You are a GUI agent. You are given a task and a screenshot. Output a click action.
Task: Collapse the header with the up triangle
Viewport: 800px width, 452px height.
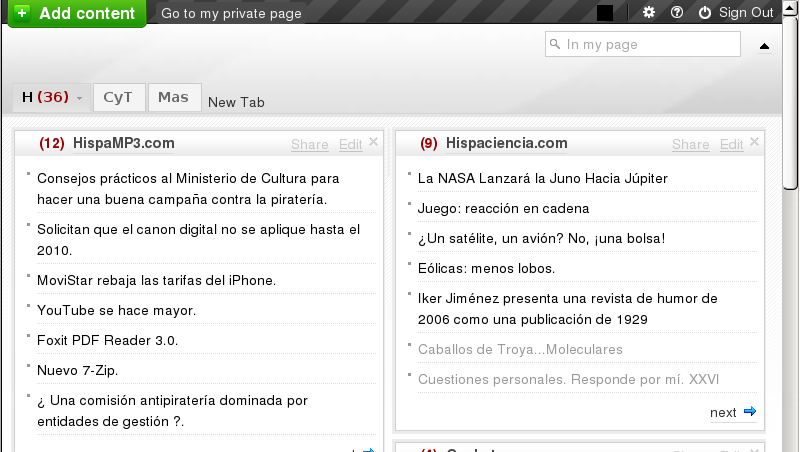point(764,46)
